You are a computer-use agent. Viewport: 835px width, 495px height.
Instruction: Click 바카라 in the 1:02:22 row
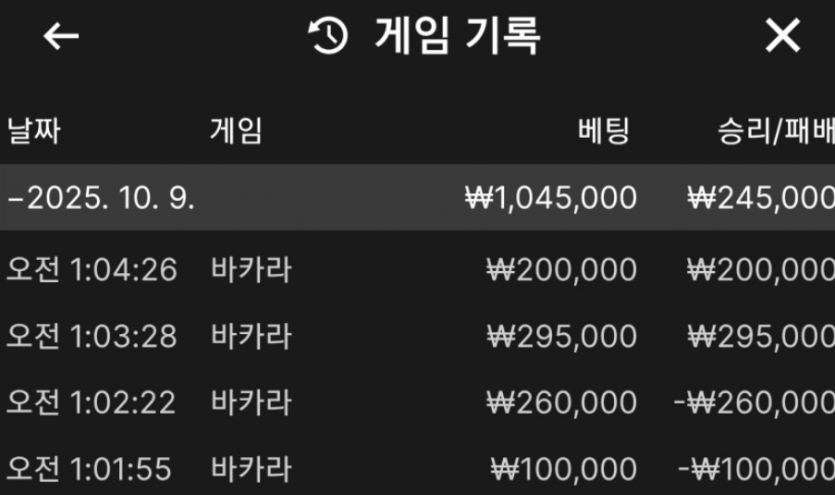252,402
